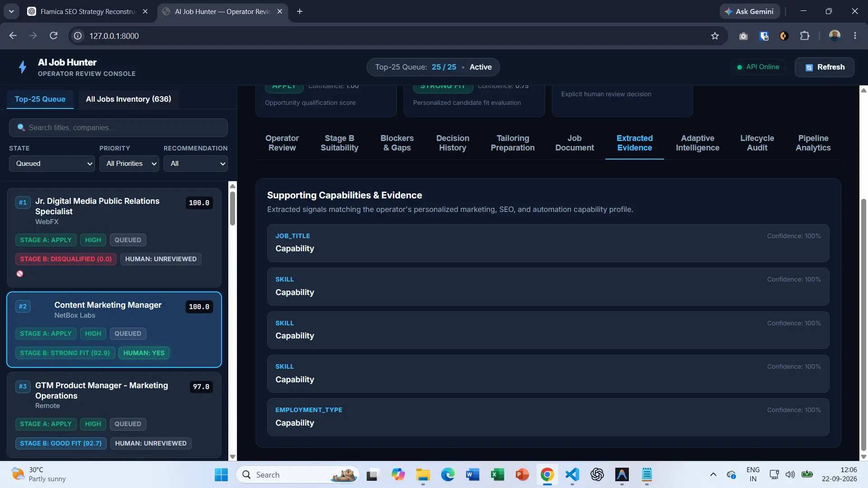This screenshot has height=488, width=868.
Task: Click the Bitwarden shield extension icon
Action: (x=764, y=36)
